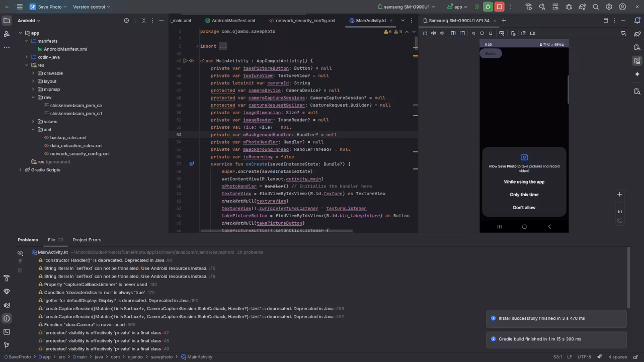Open the App Quality Insights gem icon
The width and height of the screenshot is (644, 362).
(x=7, y=292)
